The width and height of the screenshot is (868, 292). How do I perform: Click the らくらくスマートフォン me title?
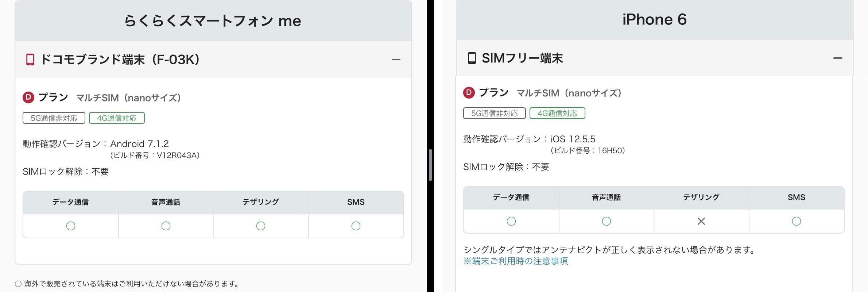click(x=213, y=21)
